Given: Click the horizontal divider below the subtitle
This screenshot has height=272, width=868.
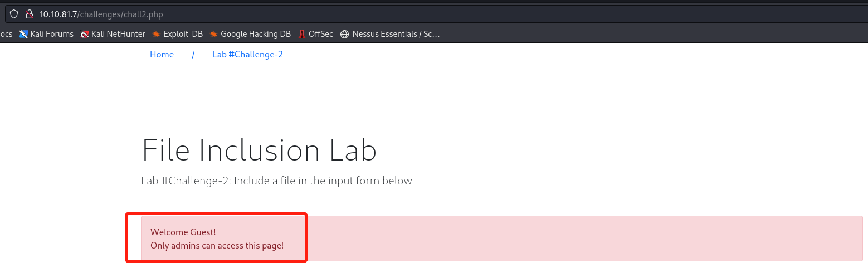Looking at the screenshot, I should 501,202.
